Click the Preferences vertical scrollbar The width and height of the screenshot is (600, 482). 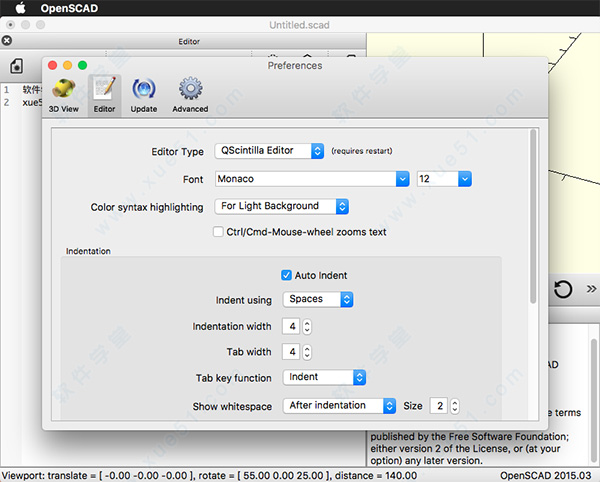533,217
